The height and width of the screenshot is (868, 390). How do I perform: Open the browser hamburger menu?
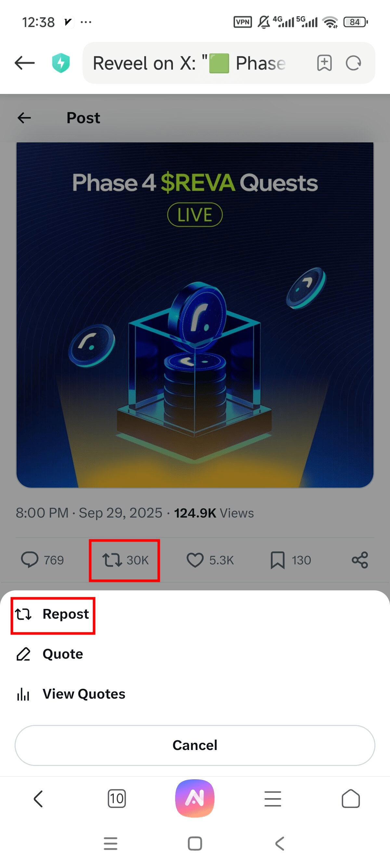point(272,798)
